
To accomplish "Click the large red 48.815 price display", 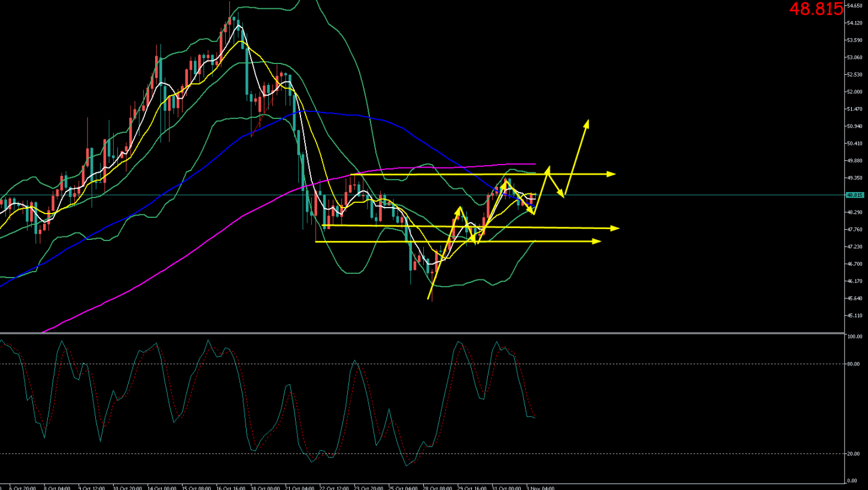I will [815, 9].
